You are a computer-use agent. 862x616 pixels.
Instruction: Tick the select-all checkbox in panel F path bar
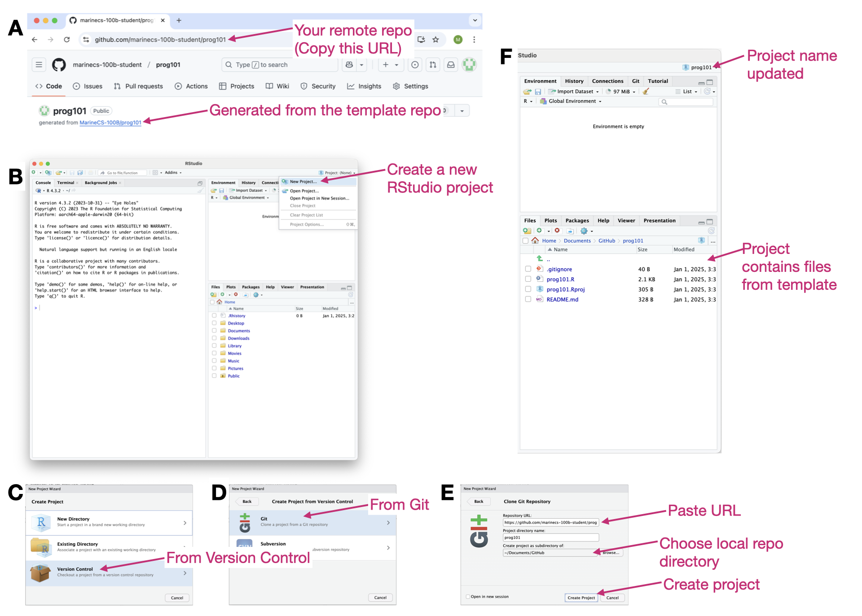point(525,241)
